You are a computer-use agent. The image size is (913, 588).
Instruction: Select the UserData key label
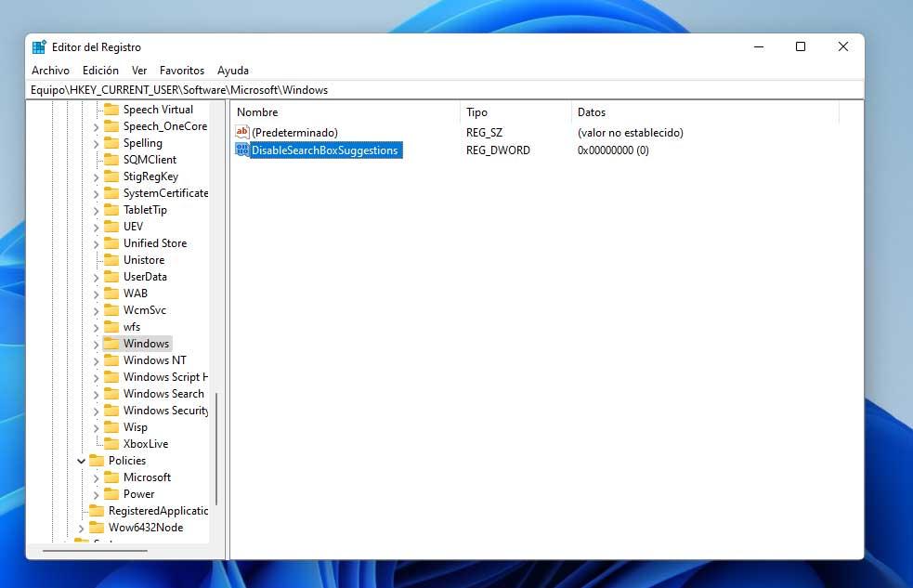click(145, 277)
